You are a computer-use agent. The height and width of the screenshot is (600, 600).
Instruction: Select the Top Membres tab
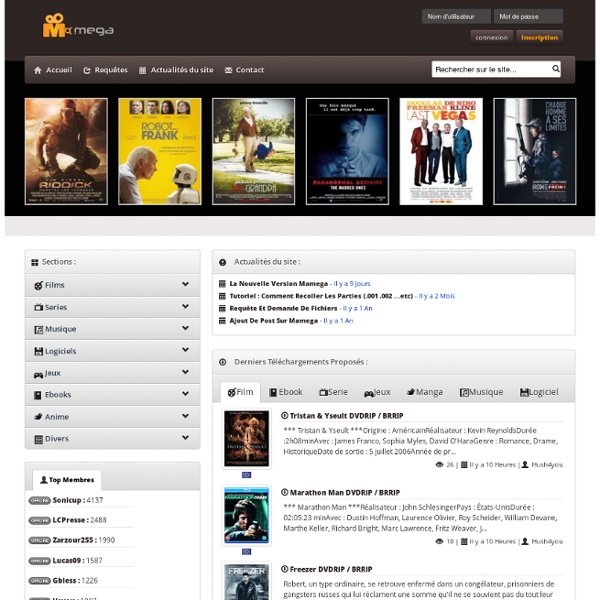67,480
